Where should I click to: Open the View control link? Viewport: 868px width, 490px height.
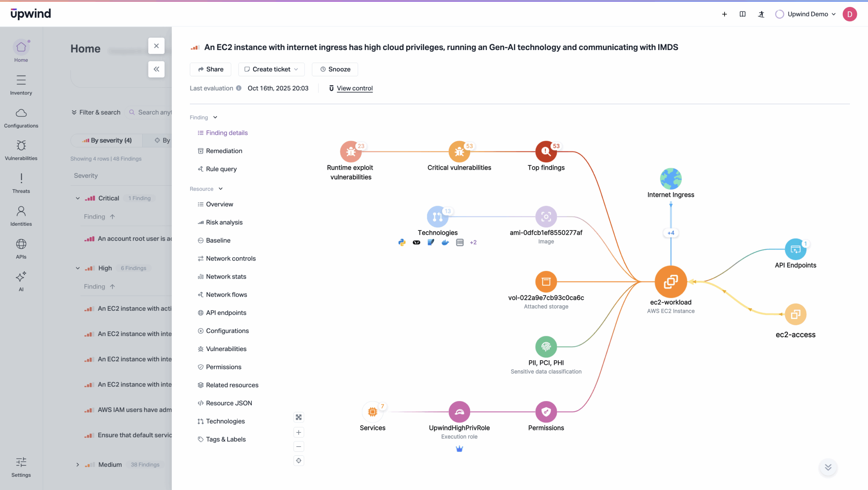(354, 88)
